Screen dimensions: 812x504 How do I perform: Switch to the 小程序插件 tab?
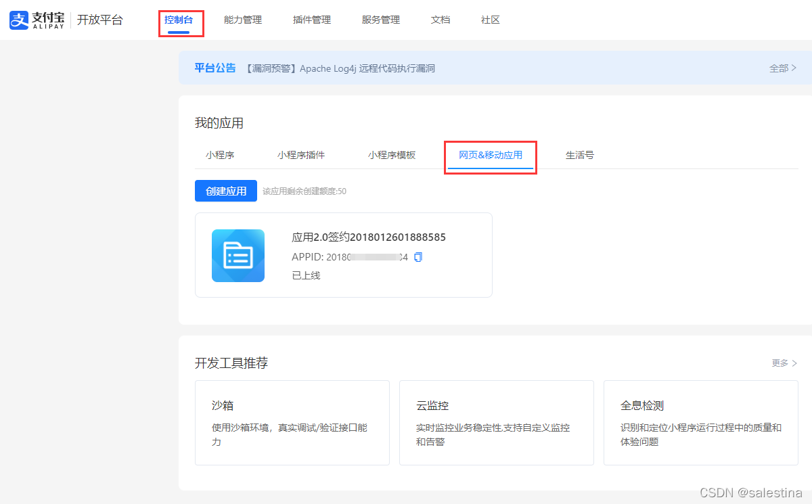[x=301, y=155]
